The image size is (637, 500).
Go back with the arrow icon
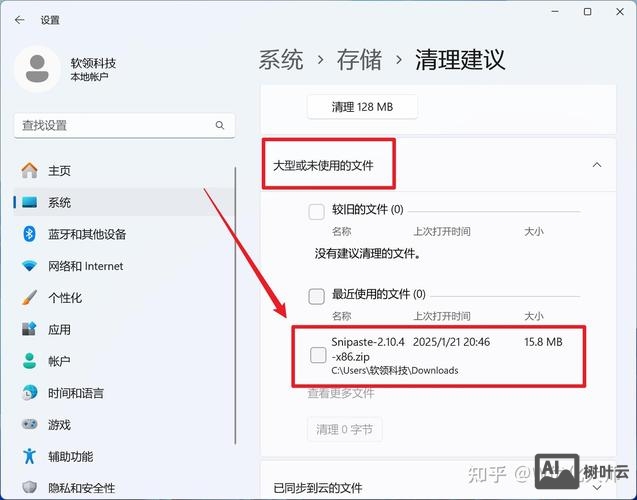20,20
